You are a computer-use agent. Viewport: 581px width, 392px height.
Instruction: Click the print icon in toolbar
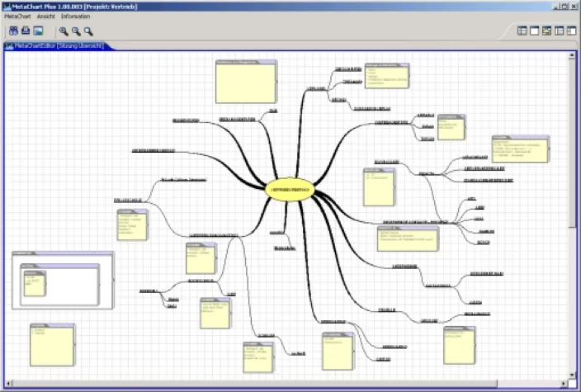[x=26, y=31]
